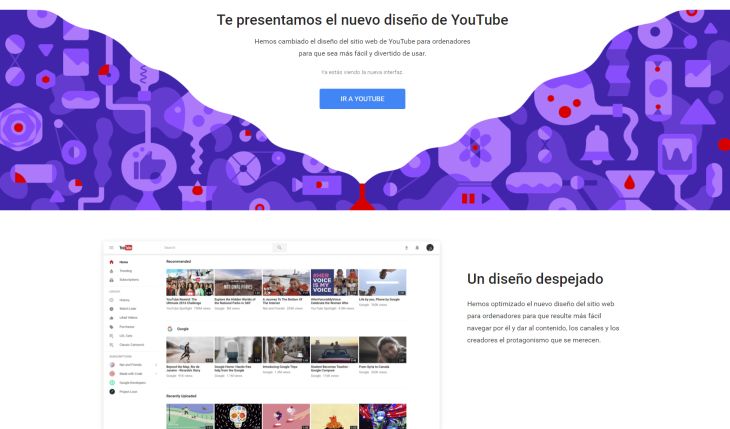Viewport: 730px width, 429px height.
Task: Click the Un diseño despejado heading
Action: pos(535,279)
